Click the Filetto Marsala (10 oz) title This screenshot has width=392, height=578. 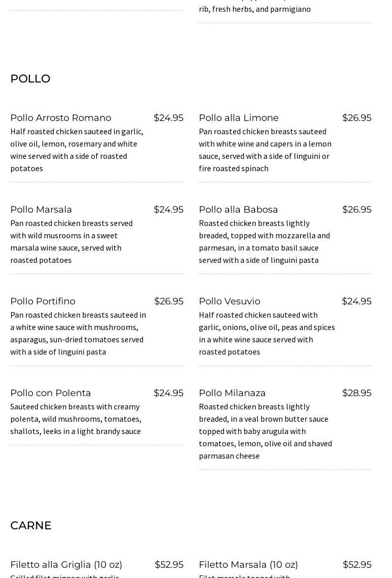click(249, 565)
